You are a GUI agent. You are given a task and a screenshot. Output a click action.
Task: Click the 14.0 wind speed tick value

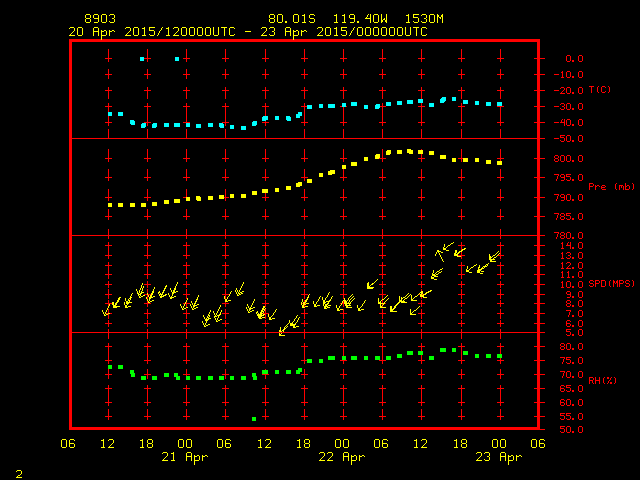point(571,246)
